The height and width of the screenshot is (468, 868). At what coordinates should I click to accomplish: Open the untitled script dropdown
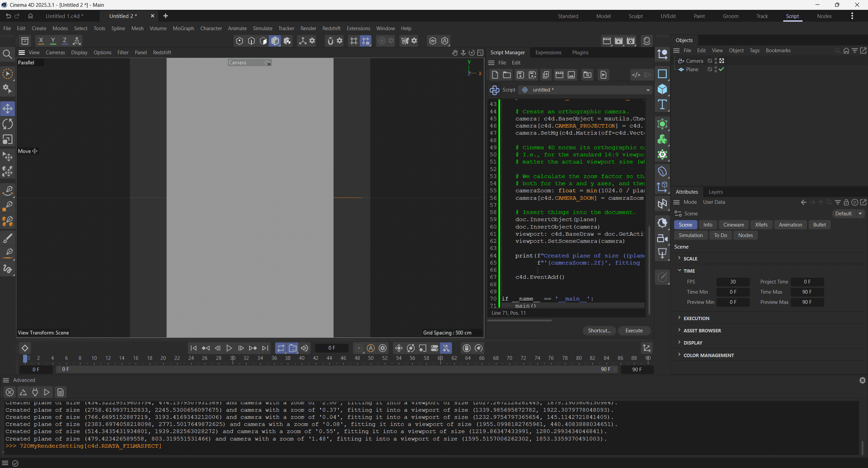(x=648, y=90)
